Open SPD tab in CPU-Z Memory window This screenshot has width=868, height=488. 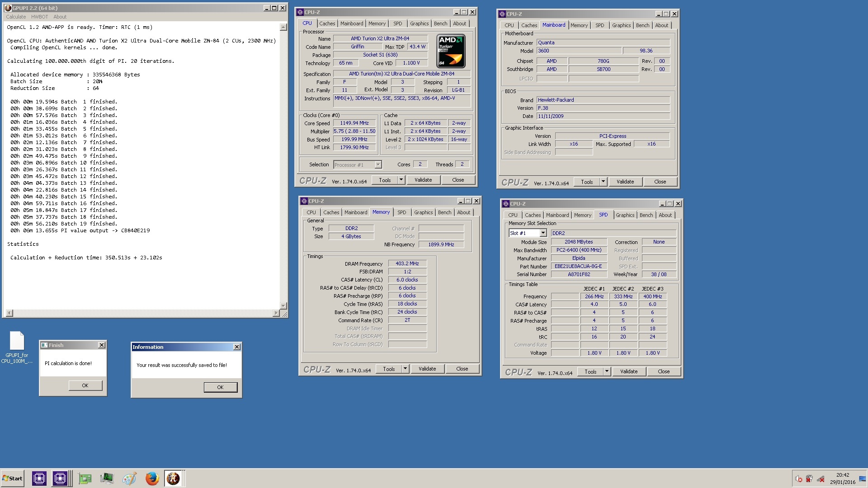point(401,212)
